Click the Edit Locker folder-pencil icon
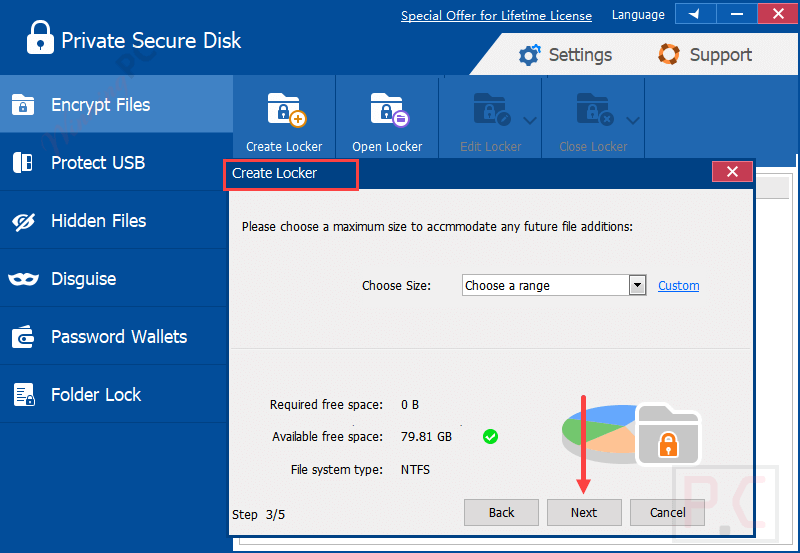 click(x=491, y=109)
